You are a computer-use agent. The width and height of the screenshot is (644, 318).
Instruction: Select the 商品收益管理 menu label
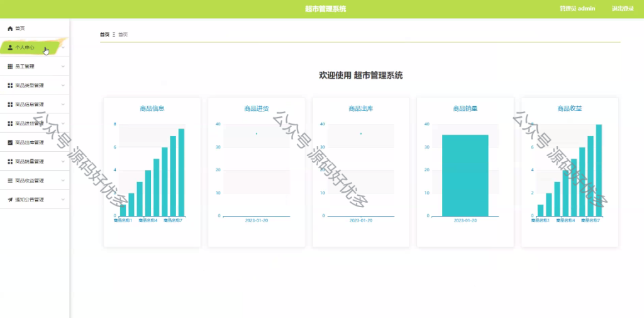tap(30, 181)
